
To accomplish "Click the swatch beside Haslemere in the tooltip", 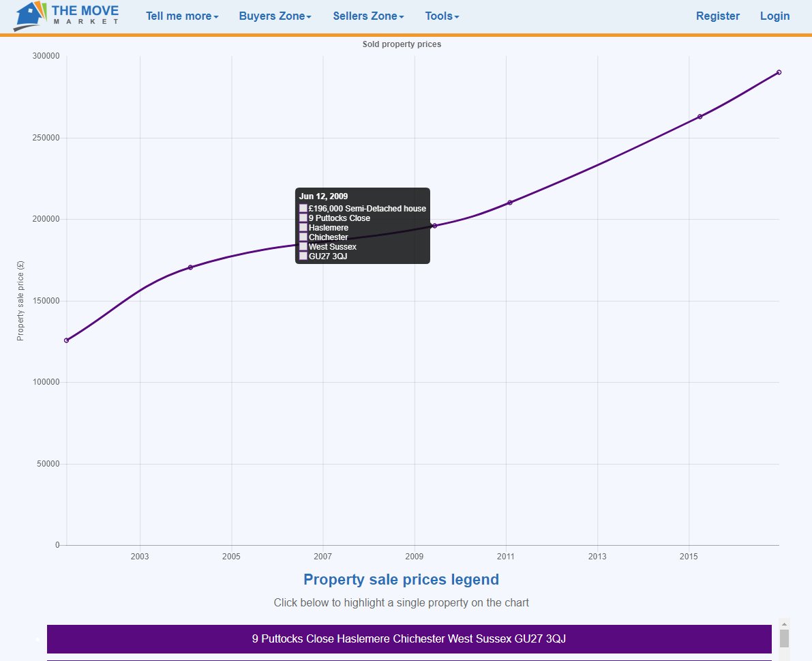I will (303, 227).
